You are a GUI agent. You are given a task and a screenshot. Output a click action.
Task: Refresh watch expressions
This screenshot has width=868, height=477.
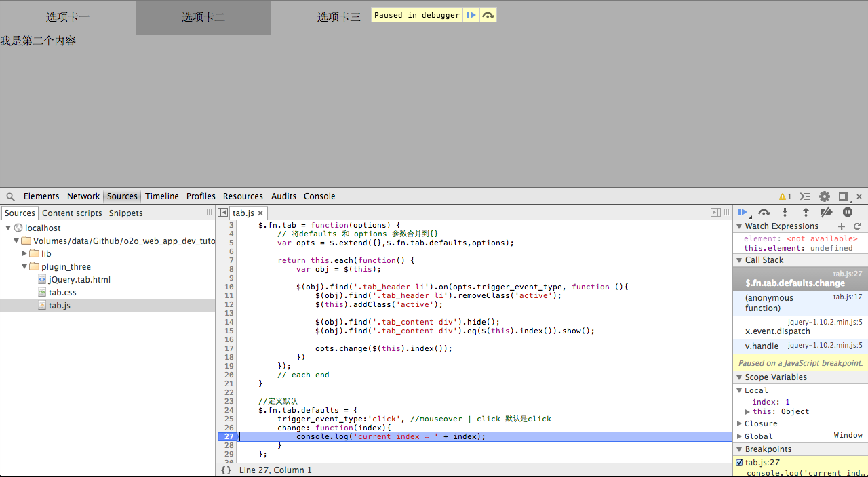pyautogui.click(x=857, y=226)
